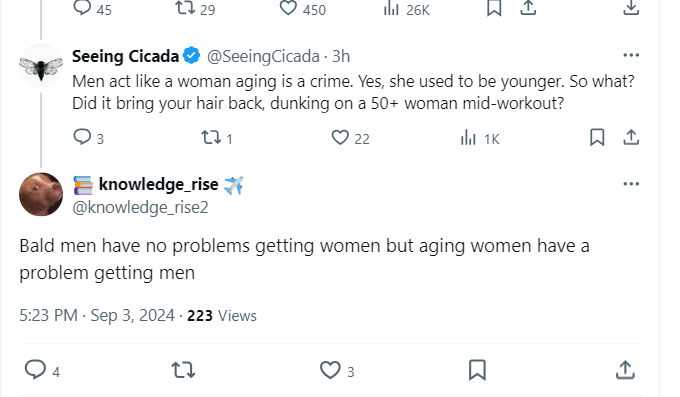Viewport: 680px width, 397px height.
Task: Bookmark the knowledge_rise tweet
Action: [x=477, y=370]
